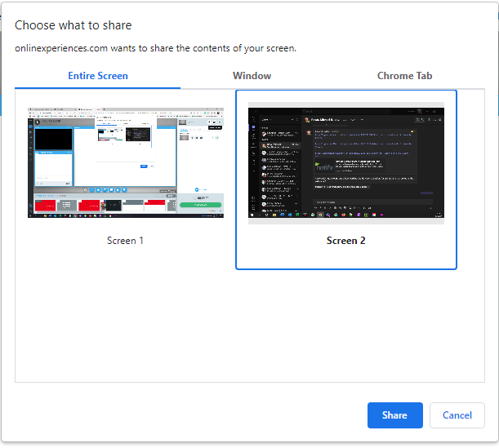Screen dimensions: 499x448
Task: Choose the Screen 1 thumbnail preview
Action: coord(126,162)
